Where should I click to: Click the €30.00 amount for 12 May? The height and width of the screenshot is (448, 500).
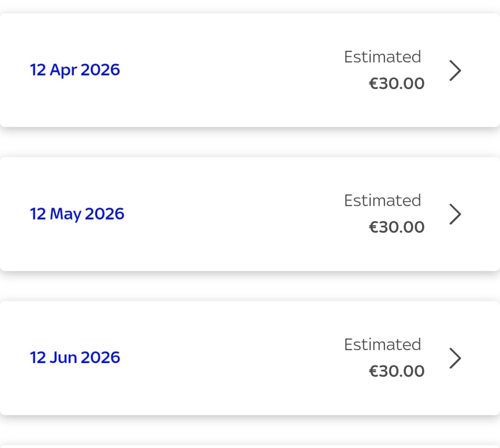[397, 227]
